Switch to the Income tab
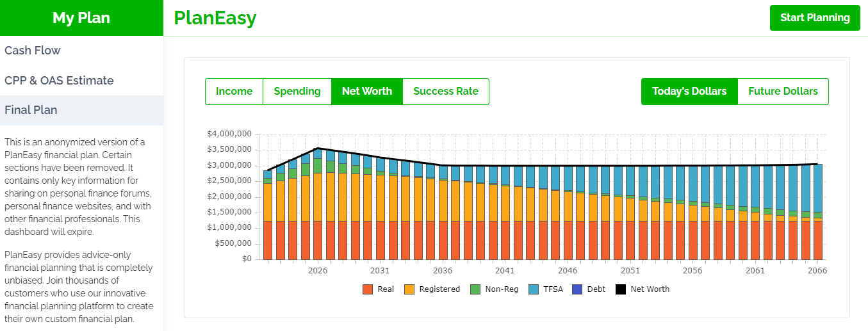 point(234,92)
